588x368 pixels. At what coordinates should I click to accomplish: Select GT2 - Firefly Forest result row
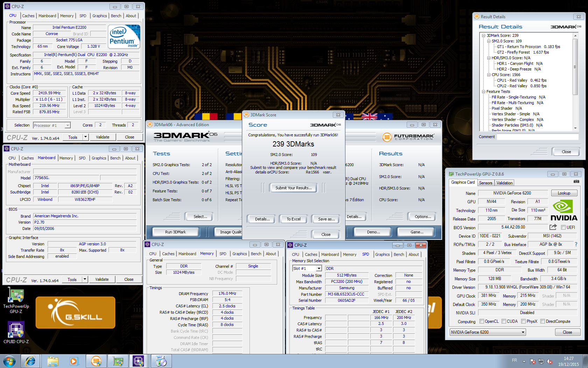click(x=523, y=52)
